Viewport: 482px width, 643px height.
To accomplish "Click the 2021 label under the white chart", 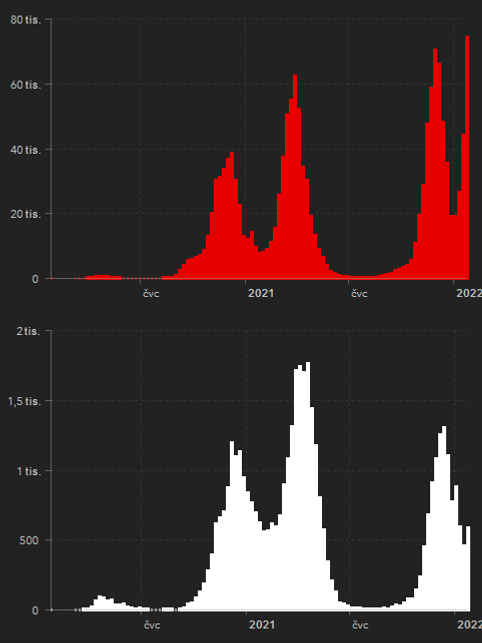I will (x=262, y=625).
